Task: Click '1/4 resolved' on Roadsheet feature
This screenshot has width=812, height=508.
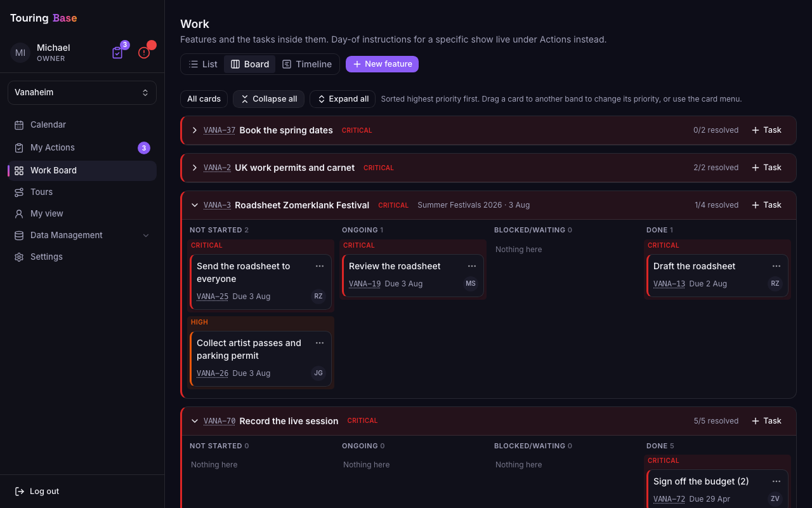Action: 717,205
